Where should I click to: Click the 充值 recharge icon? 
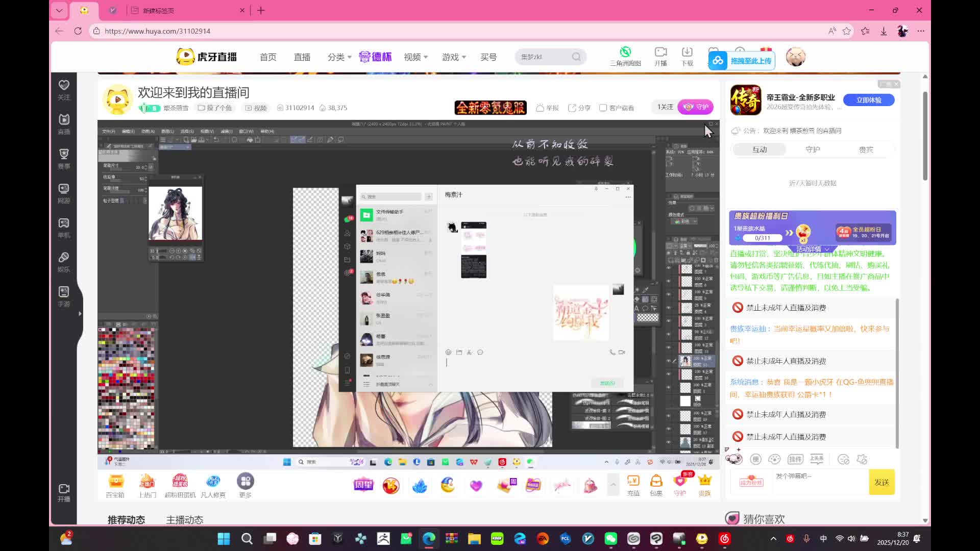[633, 482]
